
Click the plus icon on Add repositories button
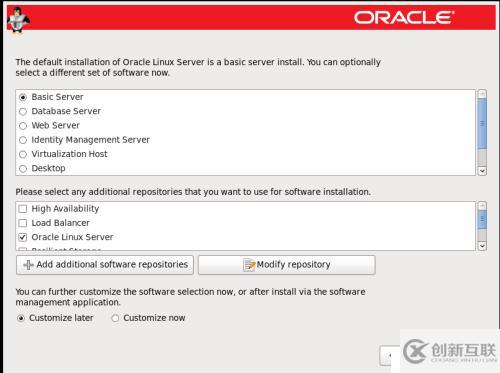click(x=28, y=265)
